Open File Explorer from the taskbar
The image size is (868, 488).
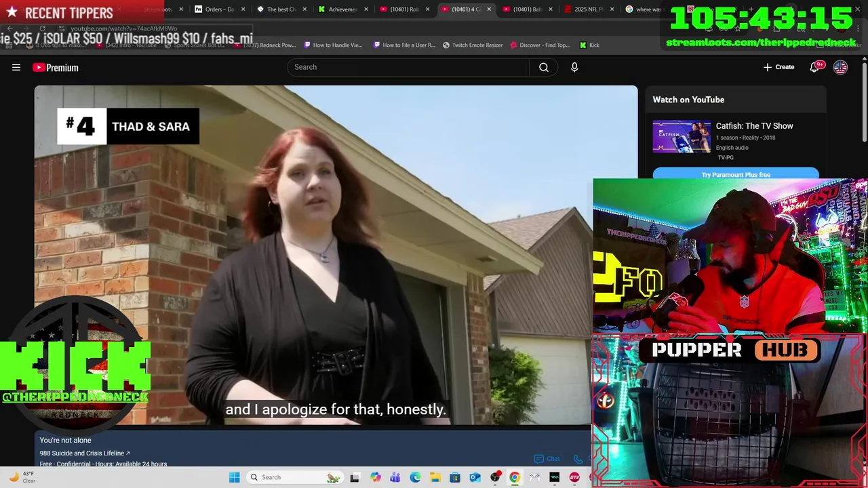[x=435, y=477]
